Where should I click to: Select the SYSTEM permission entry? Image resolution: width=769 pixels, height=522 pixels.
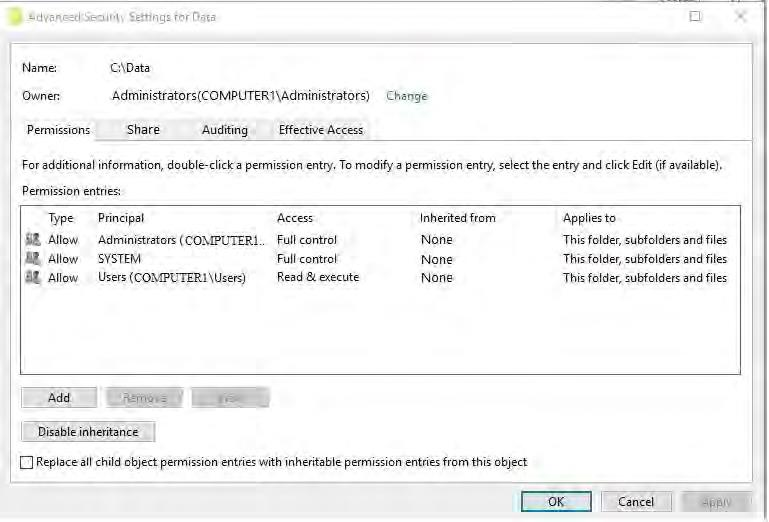click(x=120, y=259)
